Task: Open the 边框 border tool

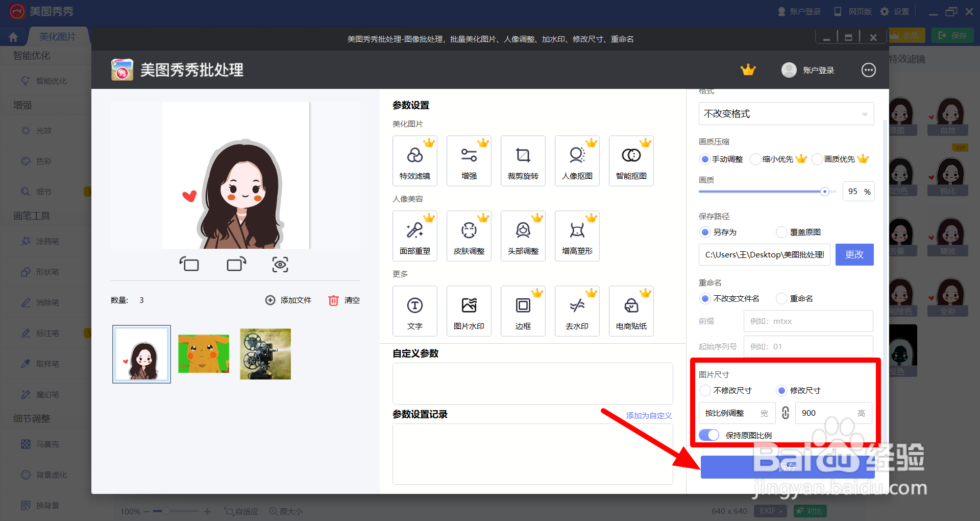Action: click(x=523, y=311)
